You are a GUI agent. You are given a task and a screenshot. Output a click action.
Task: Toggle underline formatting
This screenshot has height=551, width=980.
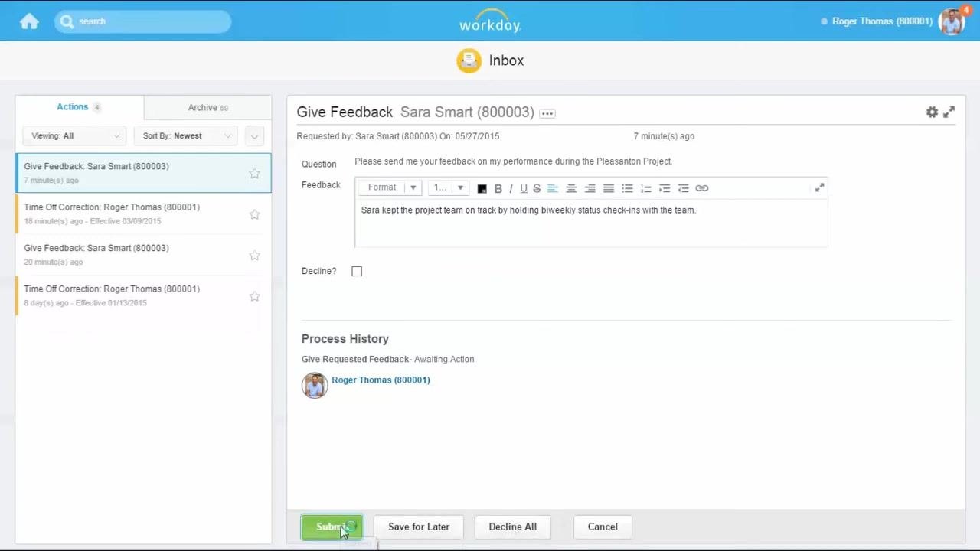(524, 188)
